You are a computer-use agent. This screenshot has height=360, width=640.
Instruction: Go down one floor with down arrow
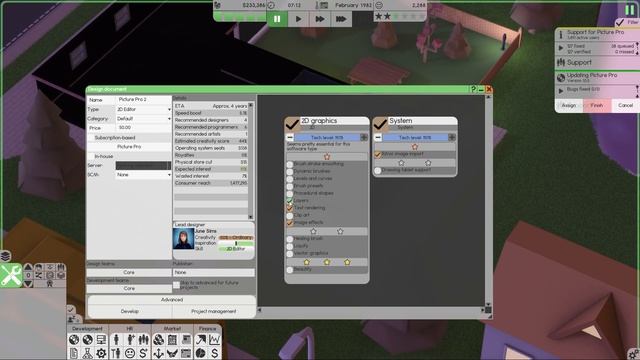28,284
